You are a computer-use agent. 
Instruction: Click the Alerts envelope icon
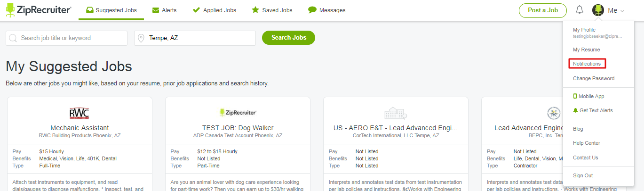156,10
